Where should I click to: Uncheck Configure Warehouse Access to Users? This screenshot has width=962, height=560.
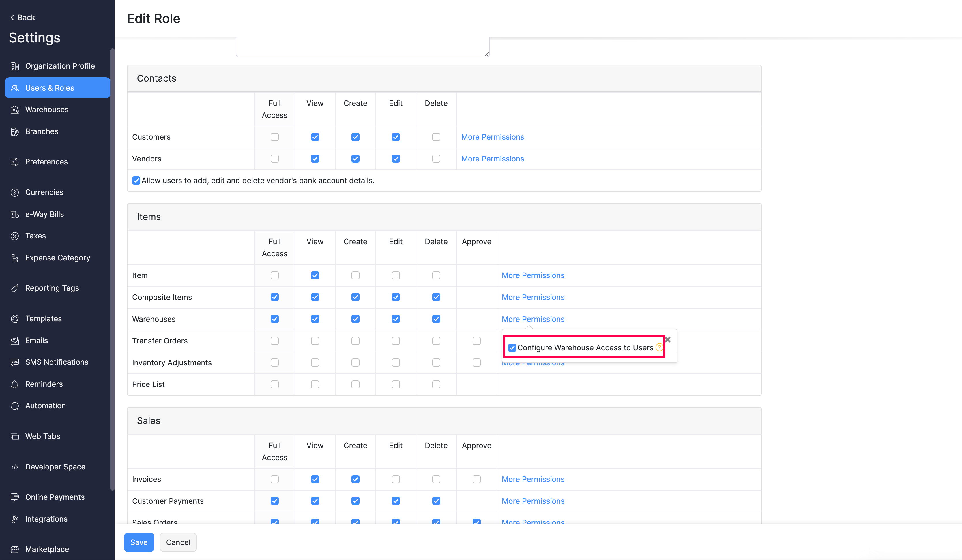[x=512, y=347]
